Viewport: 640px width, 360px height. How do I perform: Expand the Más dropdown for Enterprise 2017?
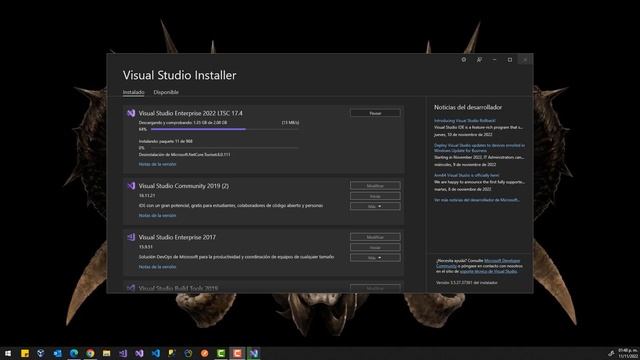(x=375, y=258)
